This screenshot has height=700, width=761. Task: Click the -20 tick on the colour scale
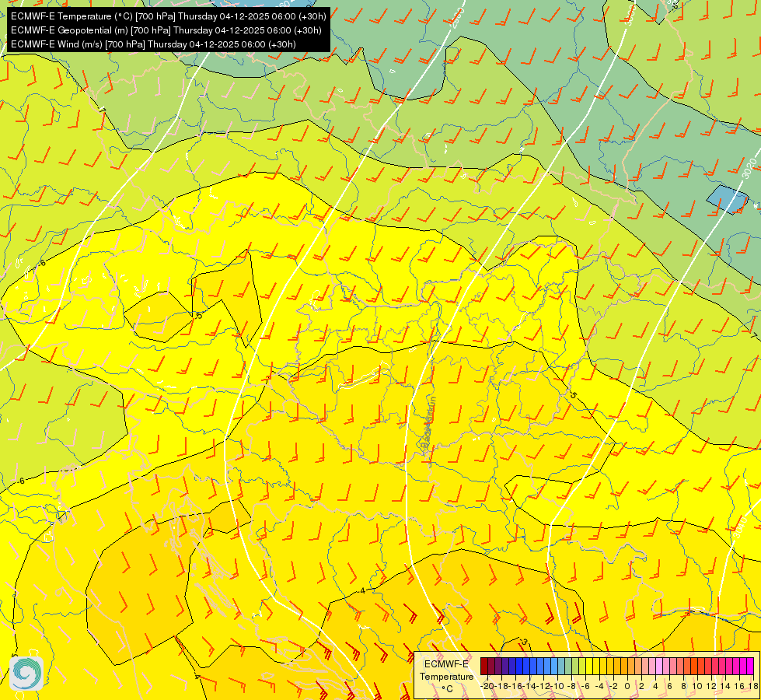tap(487, 686)
